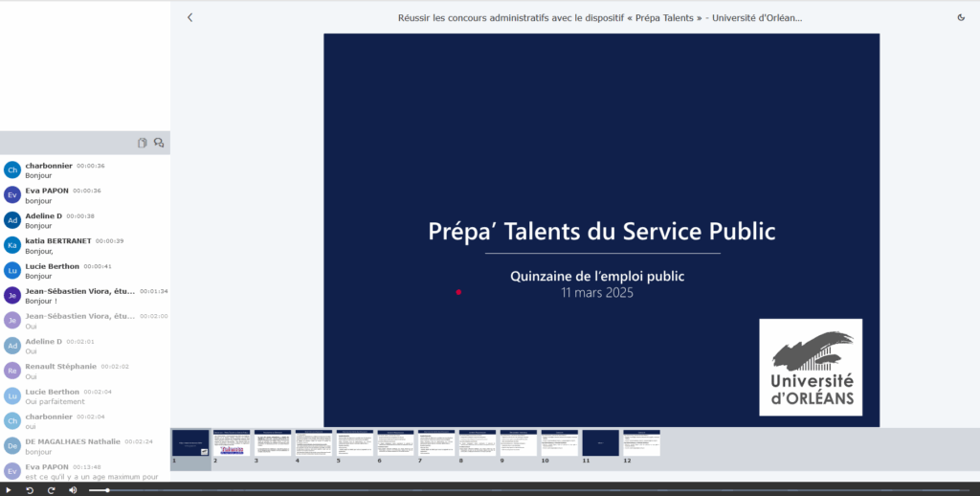The image size is (980, 496).
Task: Click the playback progress slider handle
Action: pyautogui.click(x=107, y=489)
